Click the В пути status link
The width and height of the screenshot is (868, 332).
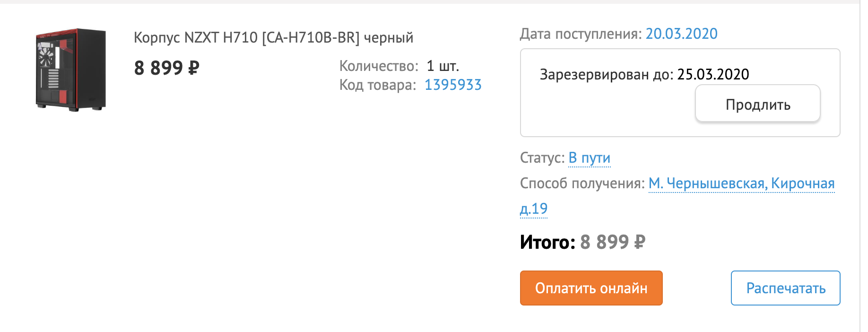coord(589,157)
